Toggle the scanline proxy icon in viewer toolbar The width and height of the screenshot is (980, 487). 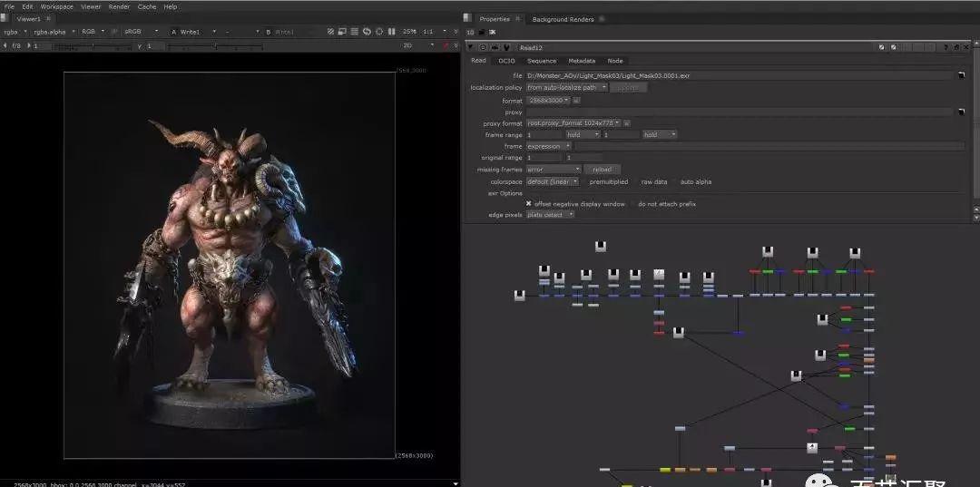coord(355,31)
